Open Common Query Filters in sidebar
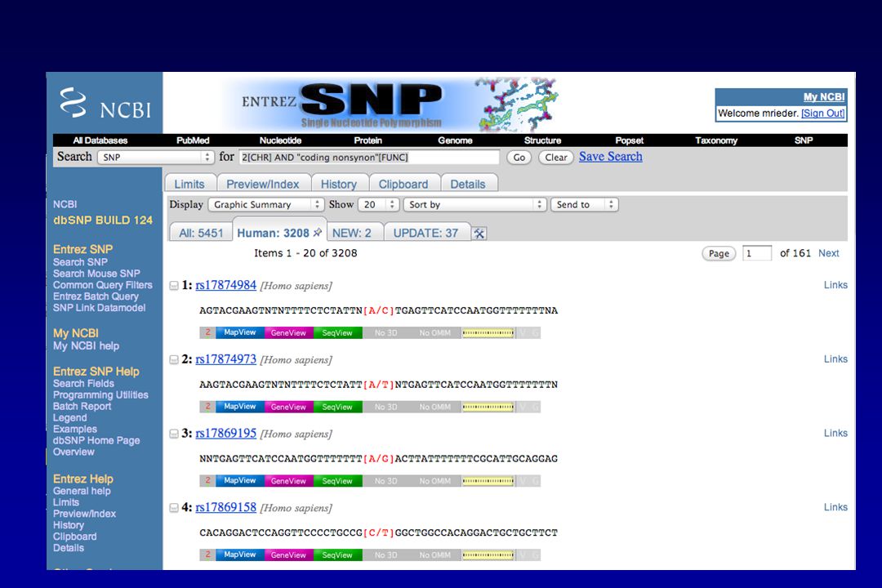 tap(102, 285)
